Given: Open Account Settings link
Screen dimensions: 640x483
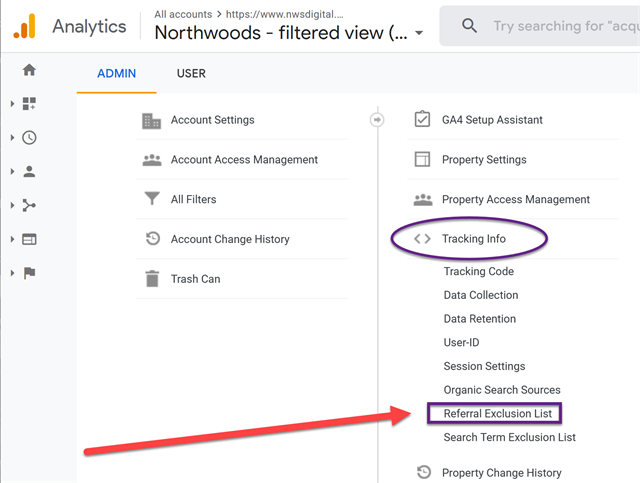Looking at the screenshot, I should (x=212, y=120).
